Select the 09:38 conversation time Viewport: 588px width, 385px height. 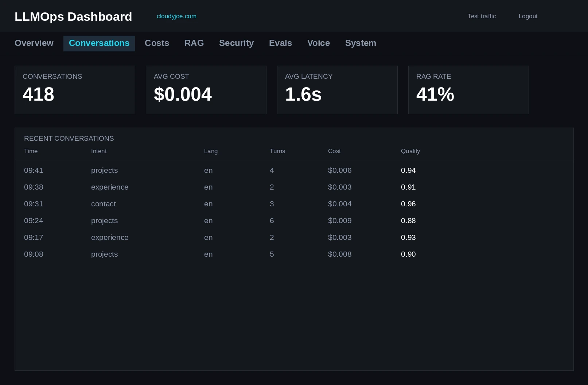[34, 187]
